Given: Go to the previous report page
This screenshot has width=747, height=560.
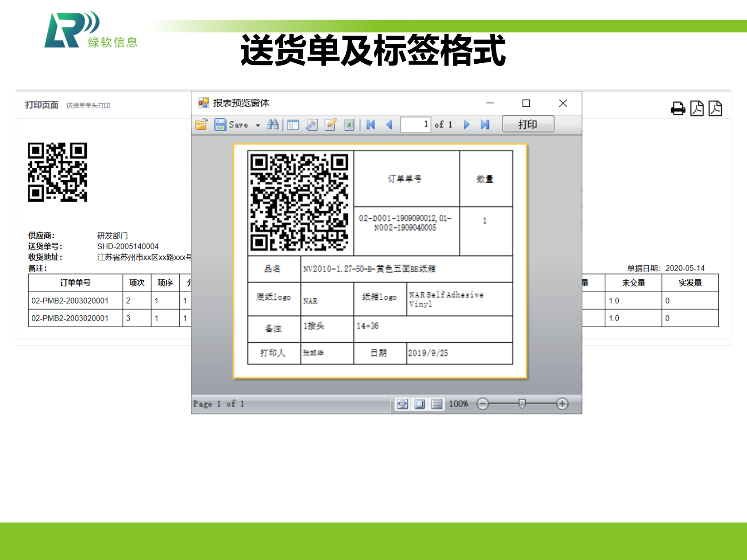Looking at the screenshot, I should point(389,125).
